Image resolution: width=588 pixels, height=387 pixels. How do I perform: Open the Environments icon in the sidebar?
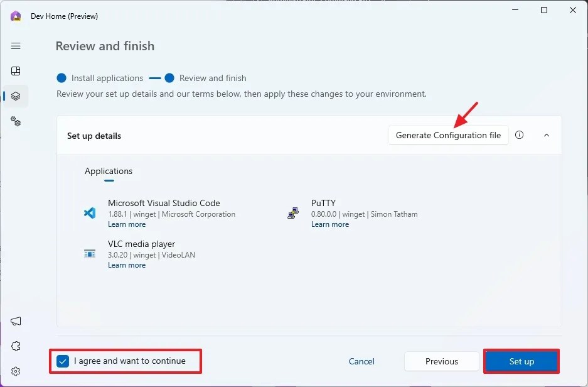pyautogui.click(x=16, y=121)
